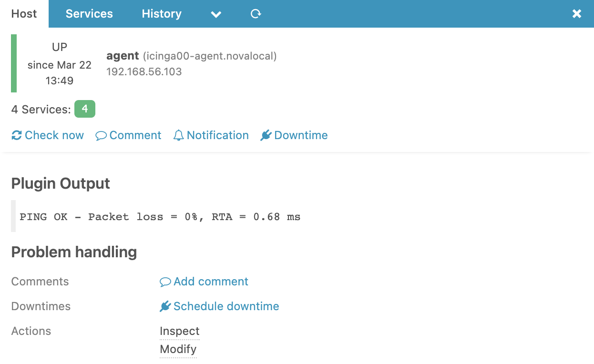Click the Plugin Output heading
Image resolution: width=594 pixels, height=364 pixels.
click(61, 183)
